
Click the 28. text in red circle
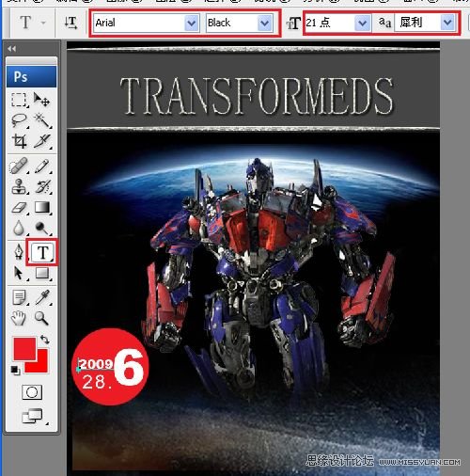(x=97, y=382)
